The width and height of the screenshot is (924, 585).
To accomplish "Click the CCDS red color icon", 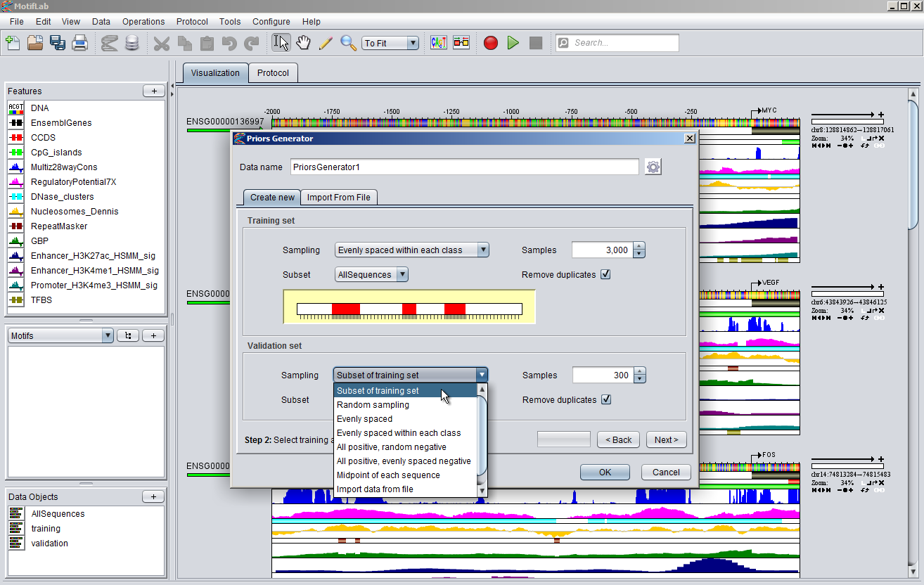I will 16,138.
